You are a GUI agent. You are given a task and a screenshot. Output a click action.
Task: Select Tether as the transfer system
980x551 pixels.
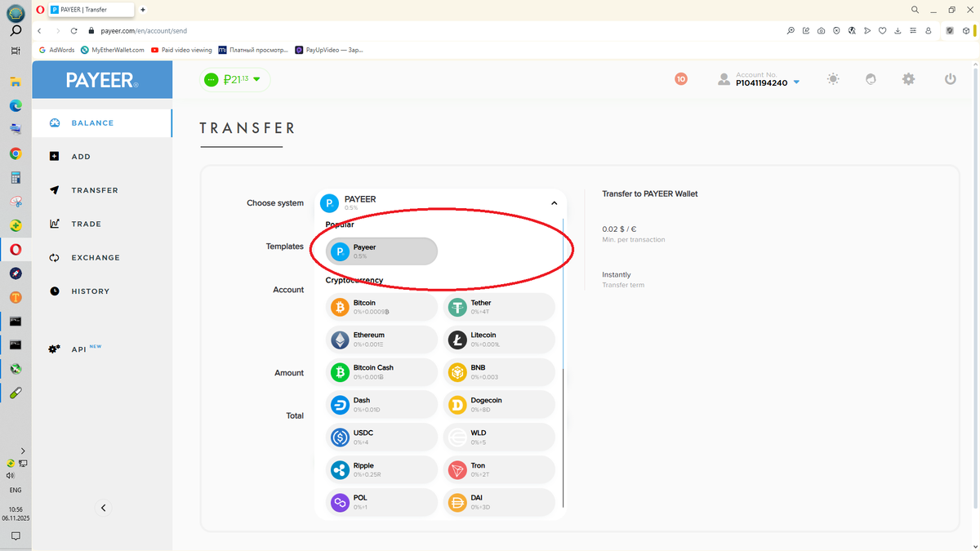point(499,307)
